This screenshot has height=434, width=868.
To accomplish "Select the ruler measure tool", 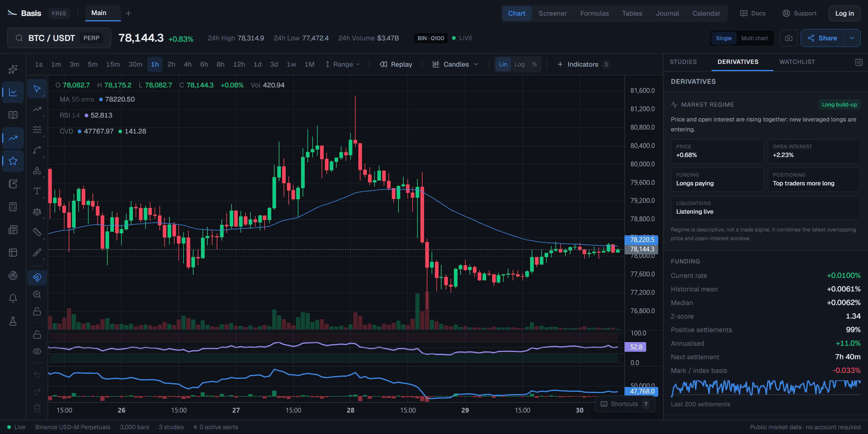I will [x=37, y=232].
